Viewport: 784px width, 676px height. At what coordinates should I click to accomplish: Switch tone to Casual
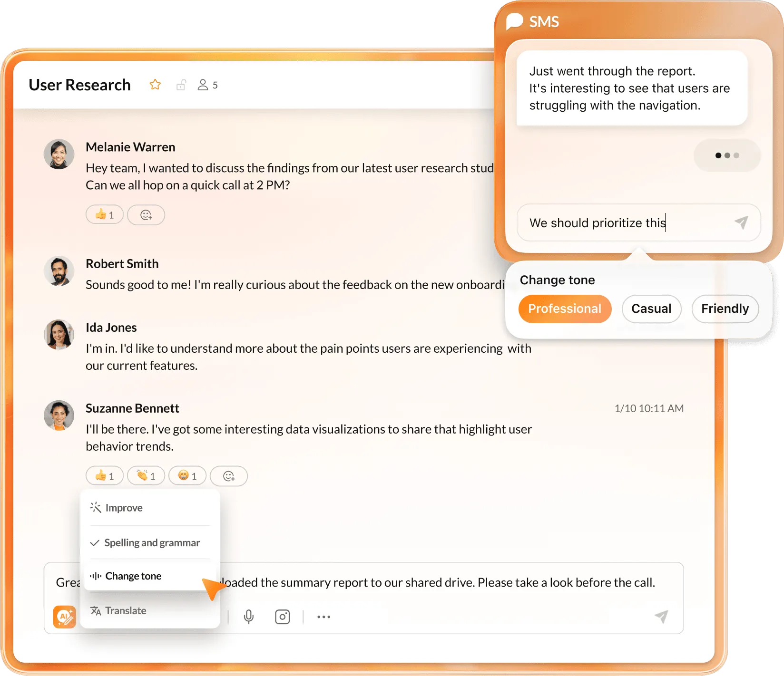point(651,309)
